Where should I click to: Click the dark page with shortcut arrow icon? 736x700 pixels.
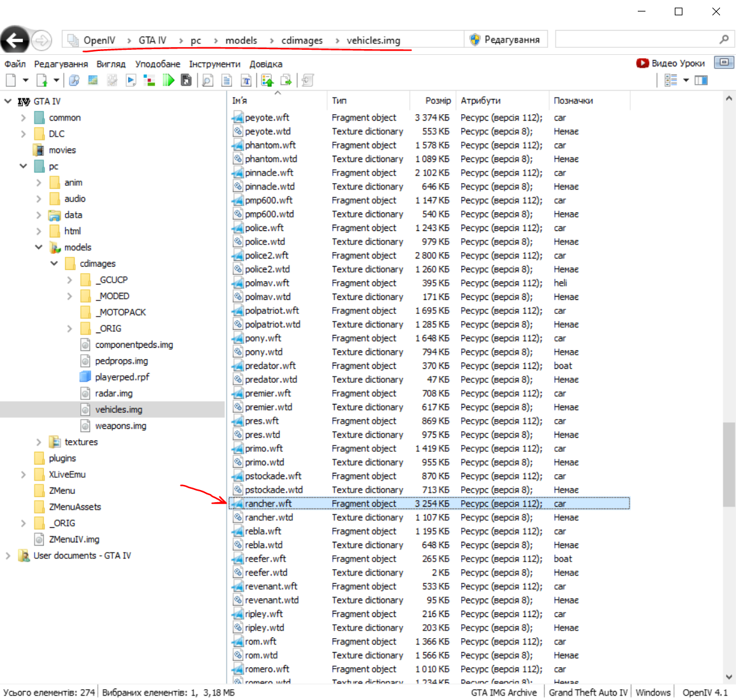tap(186, 80)
